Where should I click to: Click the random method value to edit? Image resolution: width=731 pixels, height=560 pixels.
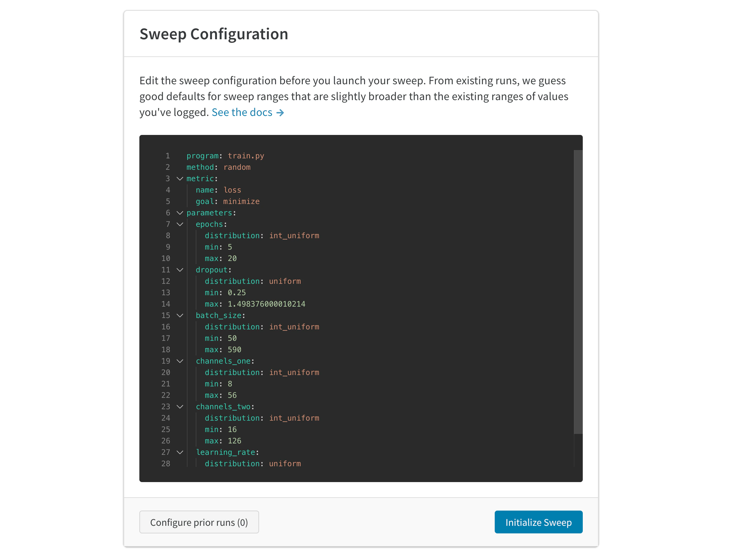click(237, 167)
